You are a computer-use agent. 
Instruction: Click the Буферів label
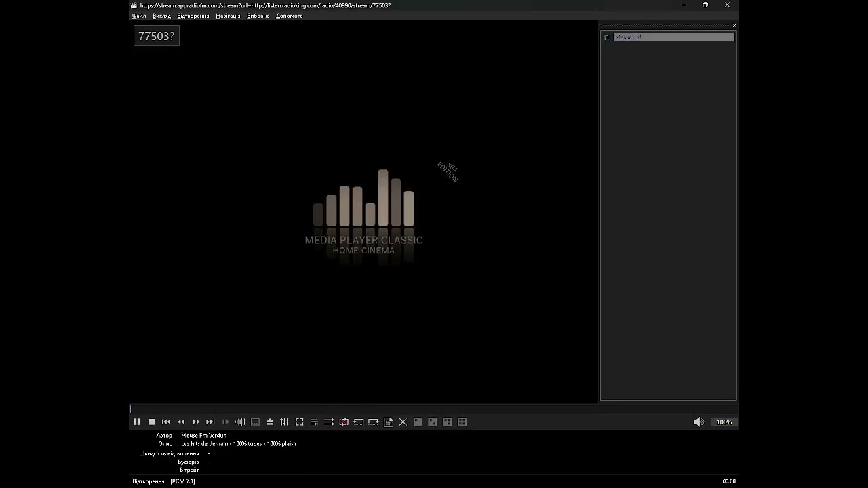pos(188,462)
